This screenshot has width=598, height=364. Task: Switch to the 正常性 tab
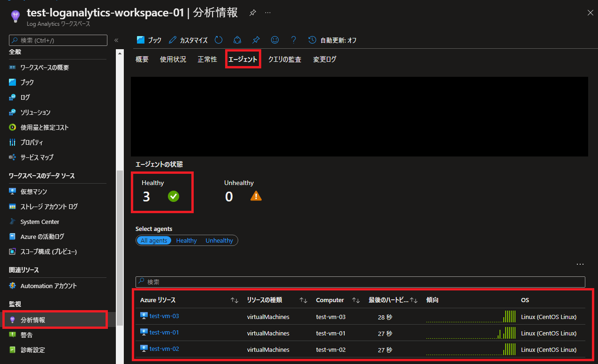[207, 59]
